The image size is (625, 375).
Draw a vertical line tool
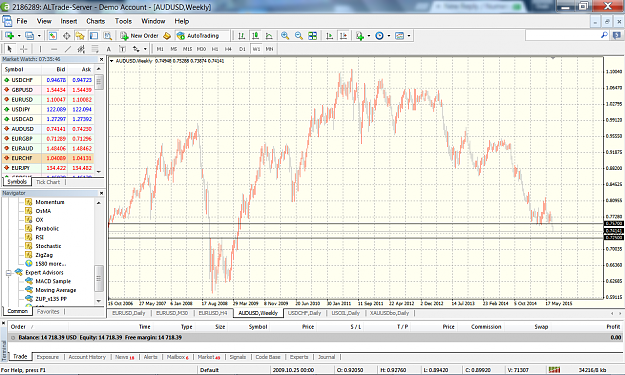pyautogui.click(x=40, y=49)
